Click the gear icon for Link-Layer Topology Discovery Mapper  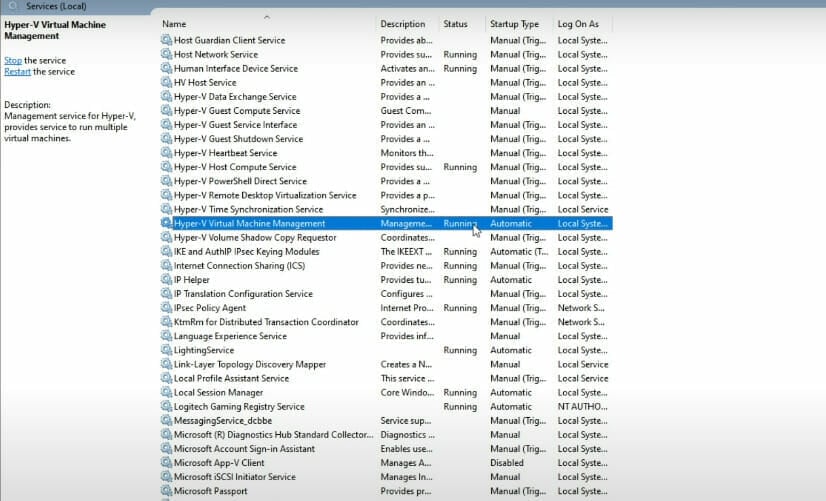click(166, 365)
